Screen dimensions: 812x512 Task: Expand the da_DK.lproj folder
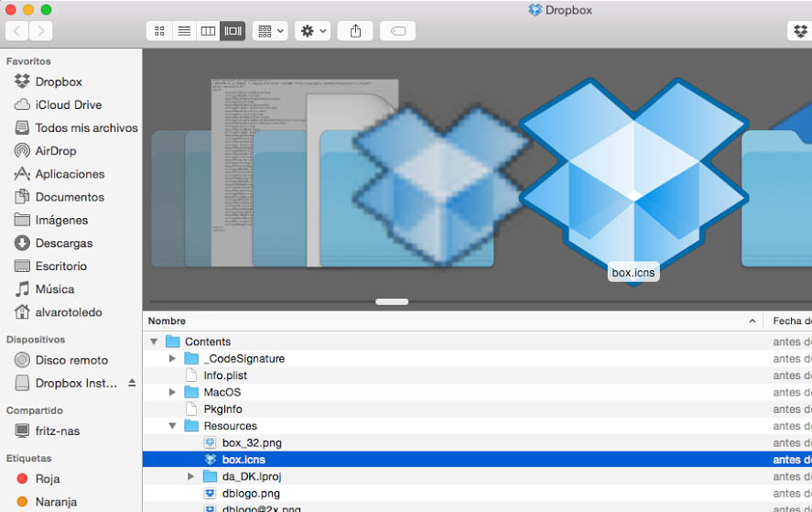191,476
